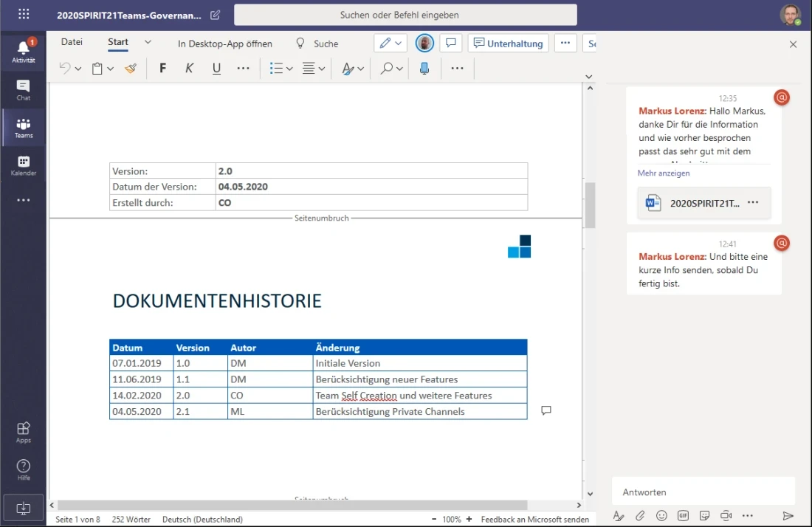Select the Start ribbon tab
Screen dimensions: 812x527
(x=118, y=42)
